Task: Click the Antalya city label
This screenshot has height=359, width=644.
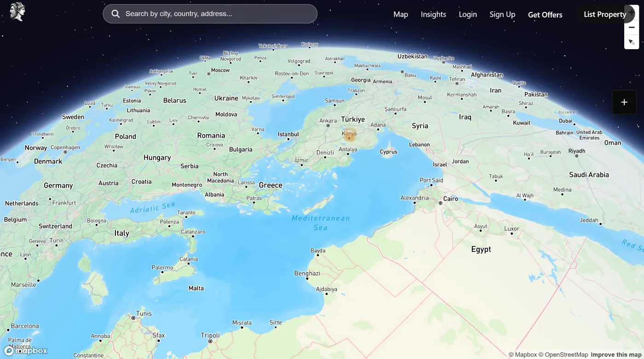Action: (348, 149)
